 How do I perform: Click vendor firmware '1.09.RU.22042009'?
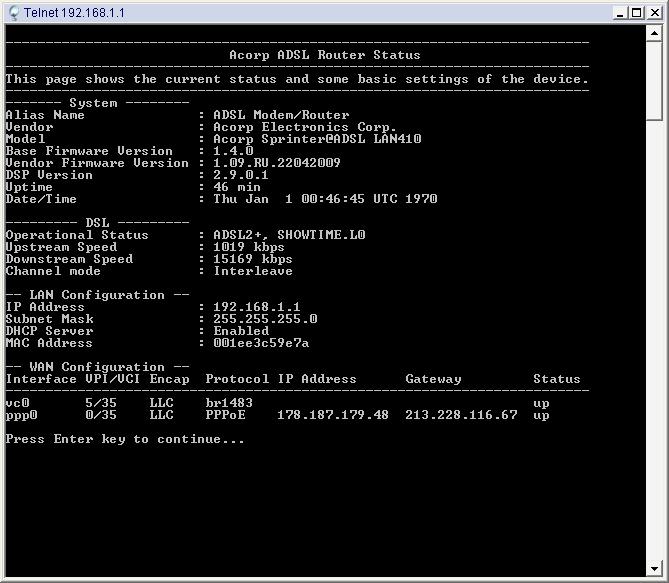[277, 163]
